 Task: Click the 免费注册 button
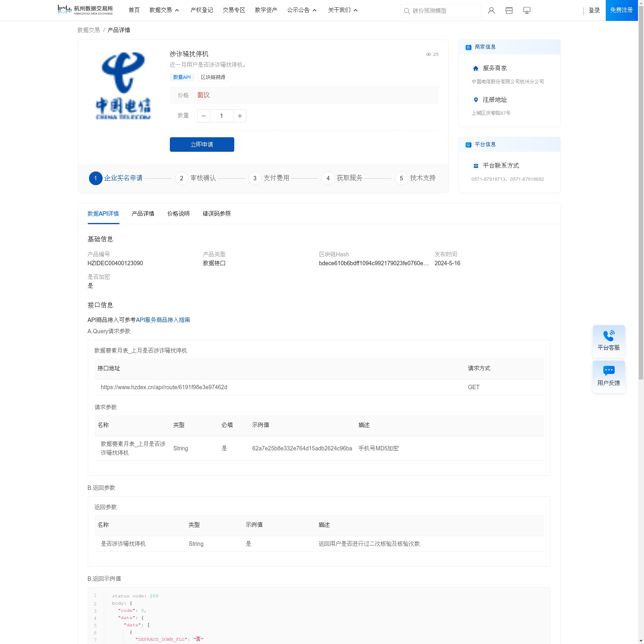pos(621,10)
